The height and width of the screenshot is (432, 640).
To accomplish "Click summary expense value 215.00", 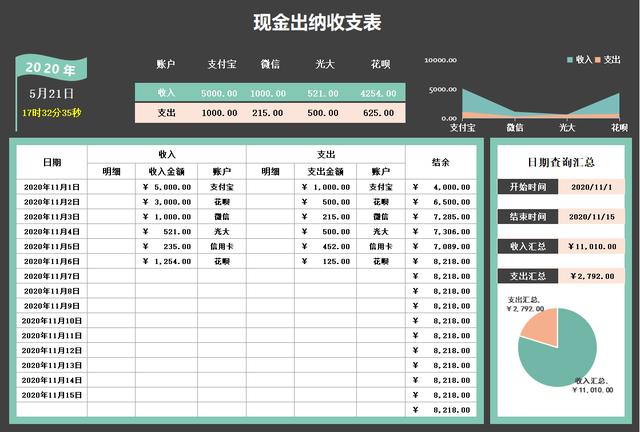I will coord(267,113).
